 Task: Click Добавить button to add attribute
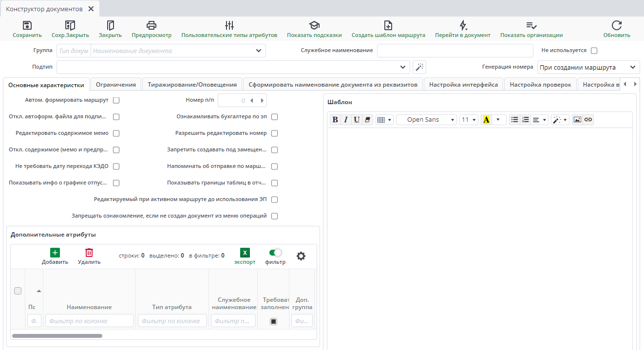point(55,256)
